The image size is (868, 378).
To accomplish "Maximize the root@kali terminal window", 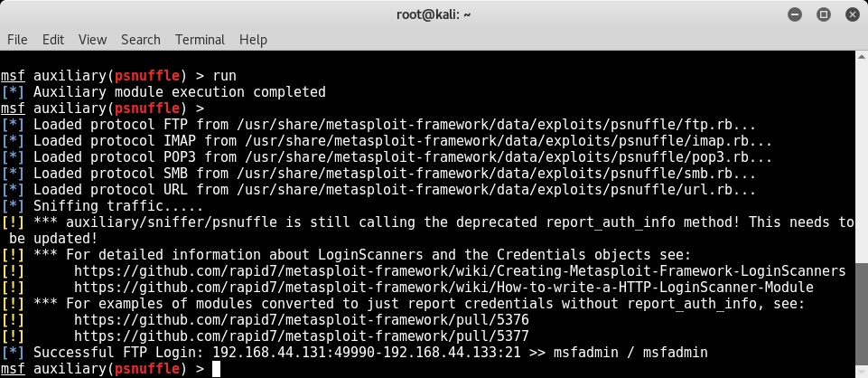I will [823, 15].
